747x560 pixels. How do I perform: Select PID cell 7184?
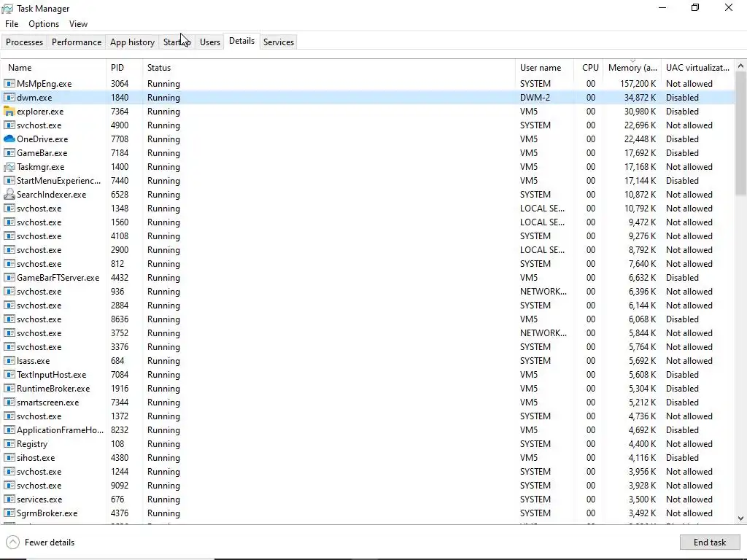point(120,153)
